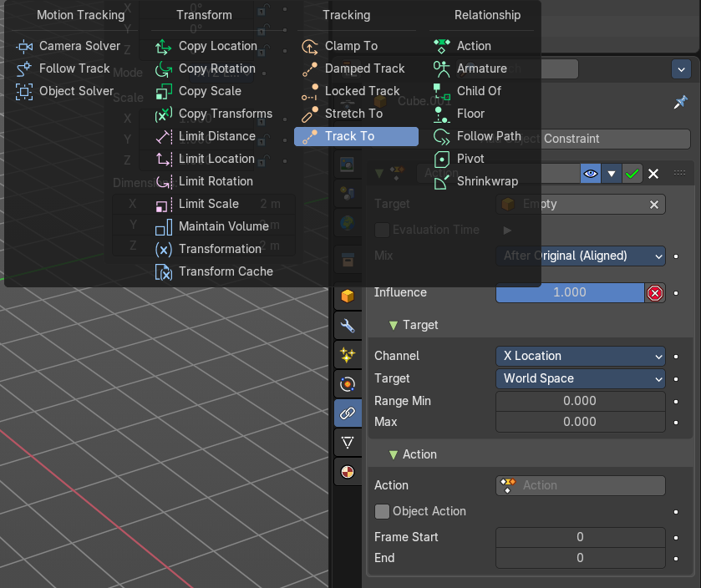Adjust the Influence slider

point(570,292)
